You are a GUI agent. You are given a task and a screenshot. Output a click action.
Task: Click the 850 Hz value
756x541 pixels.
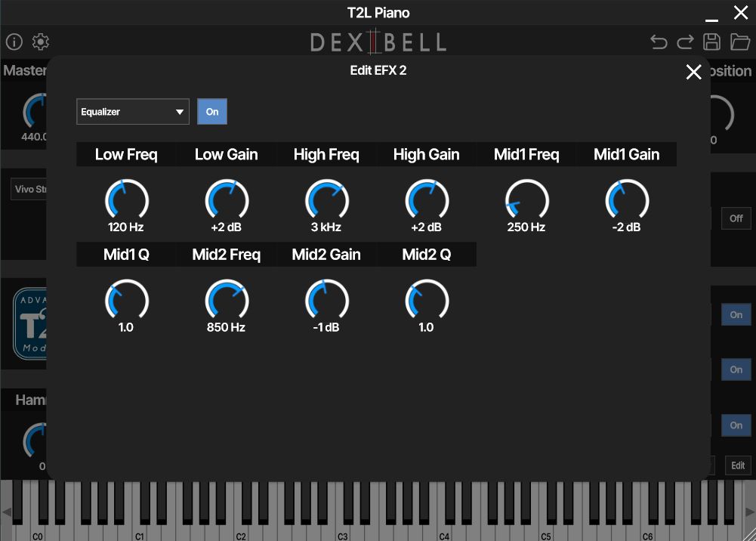pos(226,327)
